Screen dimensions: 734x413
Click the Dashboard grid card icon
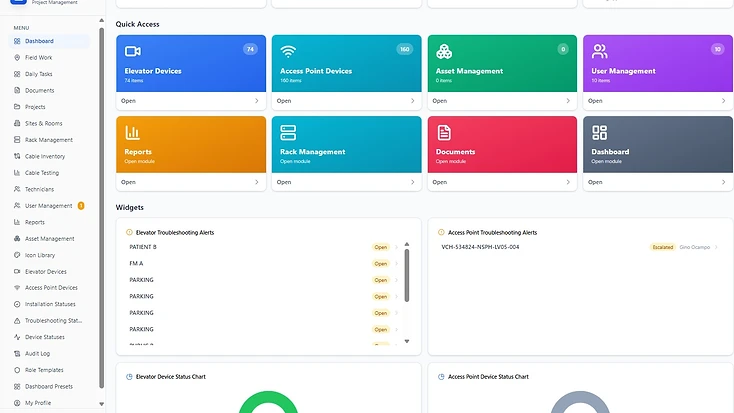(x=599, y=133)
